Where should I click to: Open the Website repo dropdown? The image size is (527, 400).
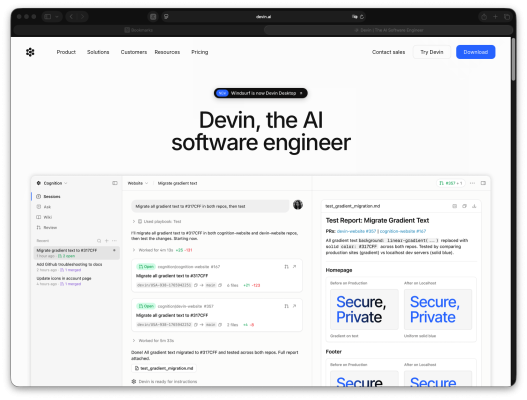coord(138,183)
